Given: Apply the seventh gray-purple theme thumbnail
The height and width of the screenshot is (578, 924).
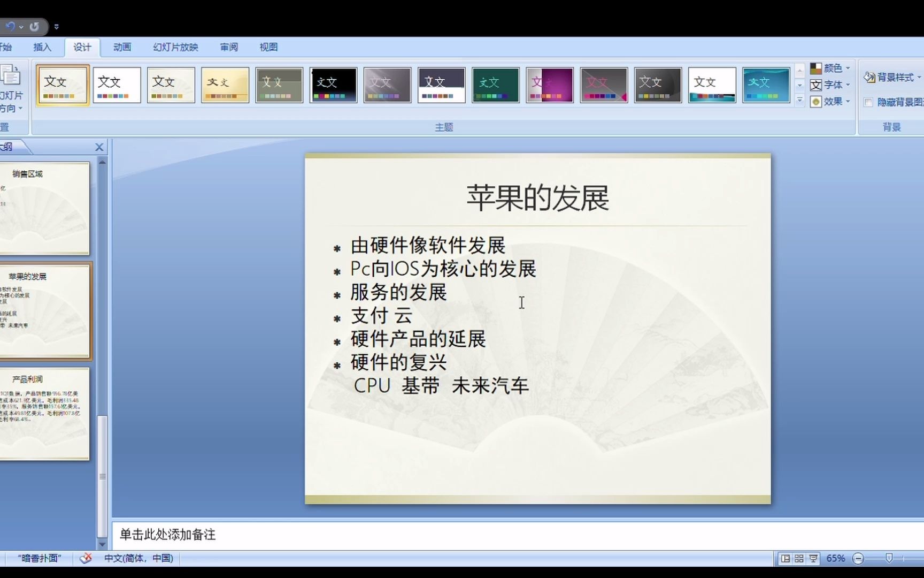Looking at the screenshot, I should point(387,85).
